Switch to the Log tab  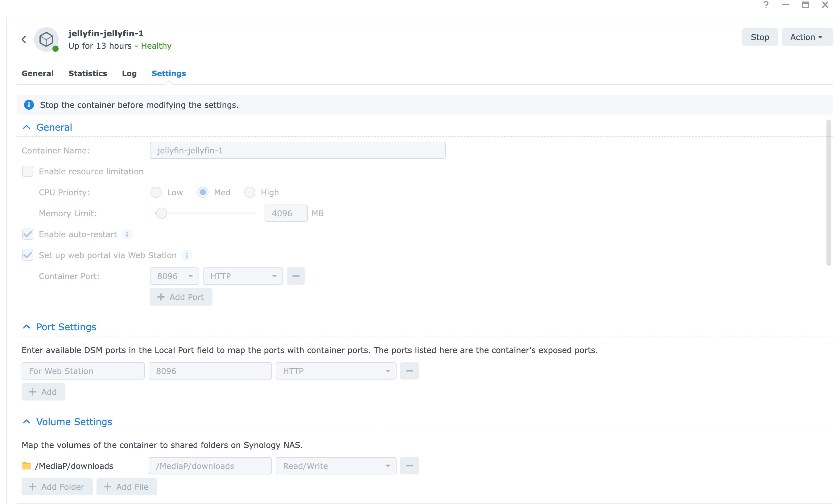coord(129,73)
